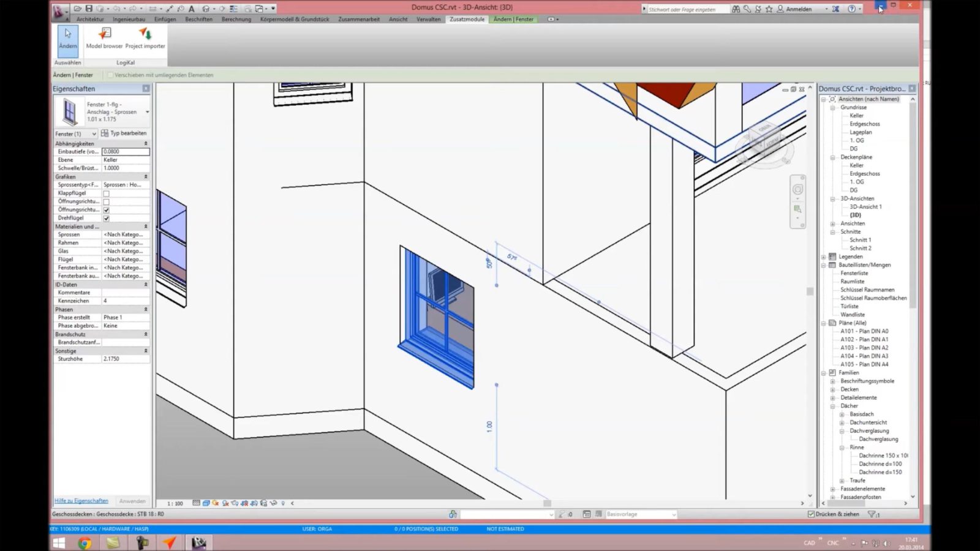This screenshot has width=980, height=551.
Task: Click the Typ bearbeiten button
Action: click(x=124, y=133)
